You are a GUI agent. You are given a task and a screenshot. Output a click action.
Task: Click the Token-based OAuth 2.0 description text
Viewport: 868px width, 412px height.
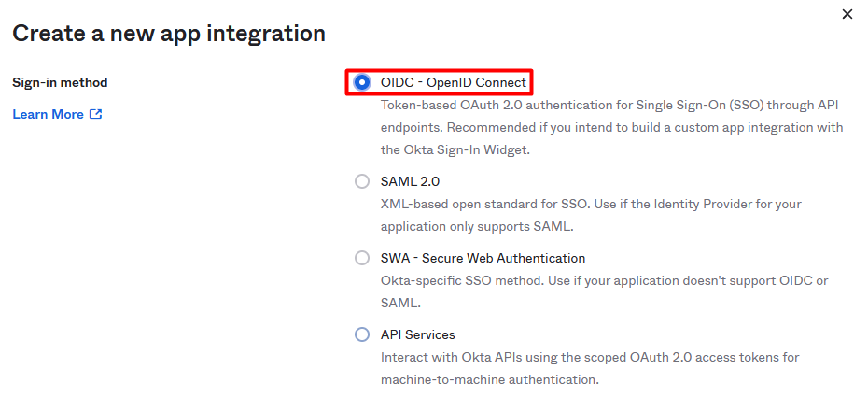point(611,127)
